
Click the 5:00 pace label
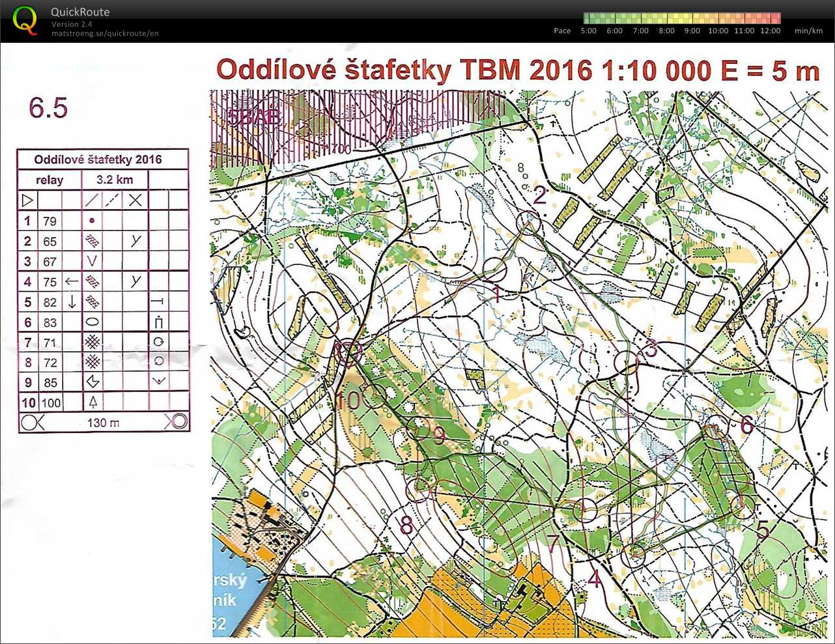tap(588, 31)
